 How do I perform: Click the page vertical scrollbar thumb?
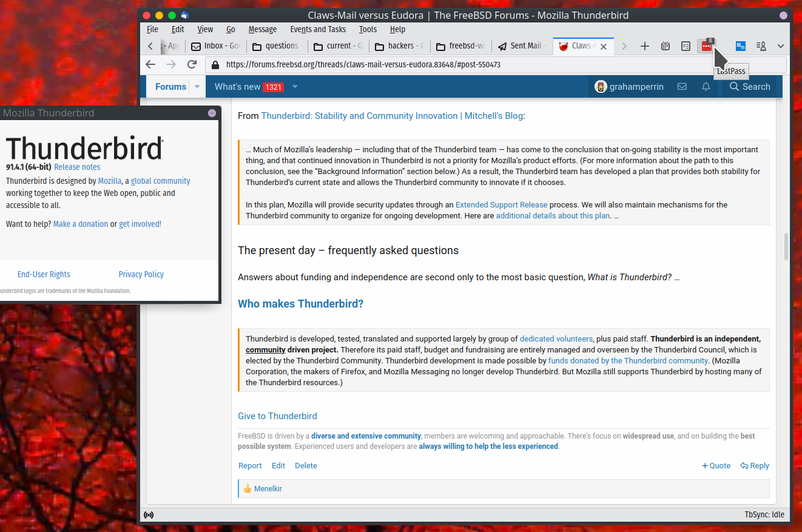pos(787,246)
